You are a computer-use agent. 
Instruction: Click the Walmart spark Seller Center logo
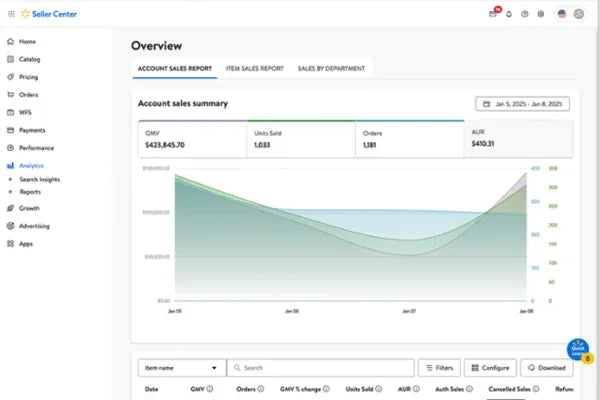click(x=49, y=14)
